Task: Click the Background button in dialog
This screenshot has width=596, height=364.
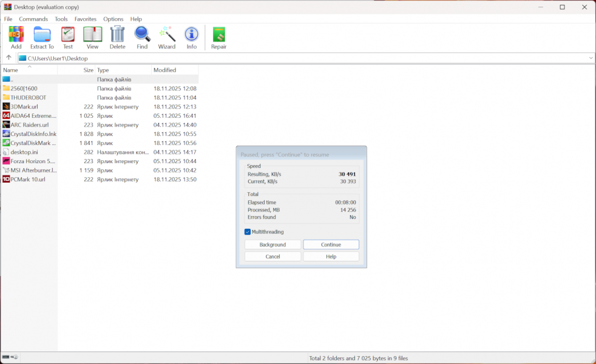Action: tap(273, 244)
